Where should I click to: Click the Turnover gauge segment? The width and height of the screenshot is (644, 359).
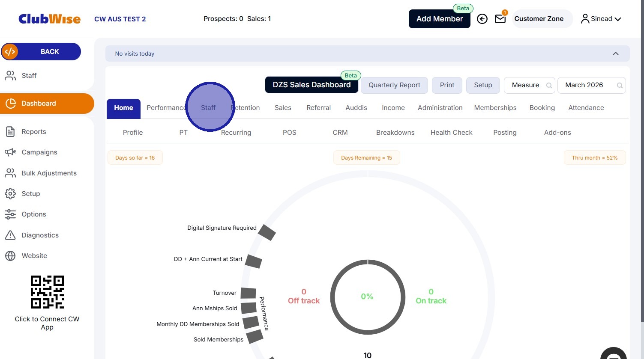[x=248, y=293]
